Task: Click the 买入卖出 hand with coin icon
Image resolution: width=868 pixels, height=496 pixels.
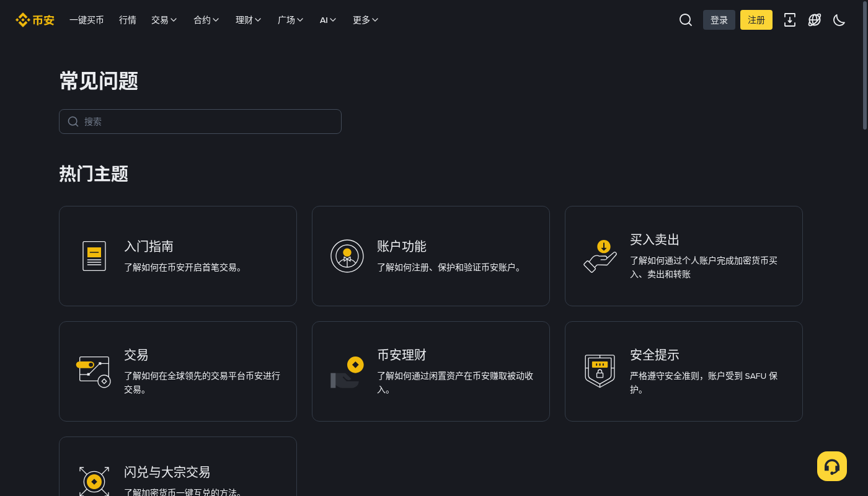Action: coord(600,256)
